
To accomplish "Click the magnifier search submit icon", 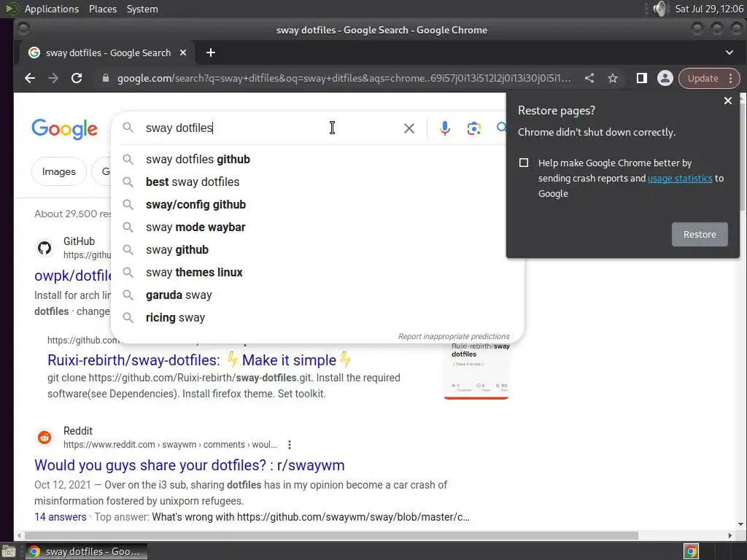I will coord(501,128).
